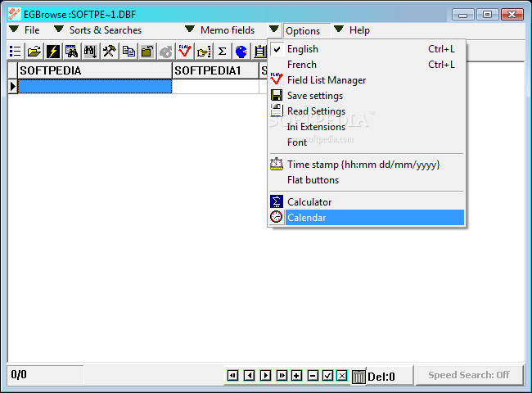Post edit with checkmark navigator button
The height and width of the screenshot is (393, 532).
(327, 375)
